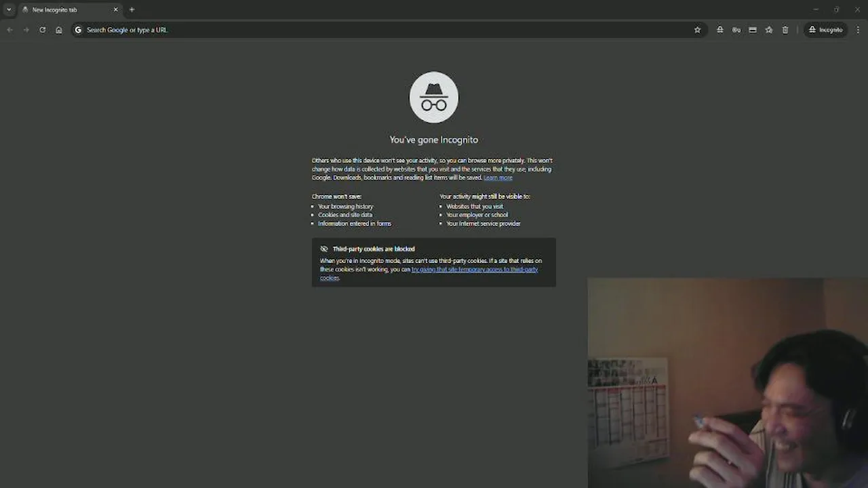Click 'Your employer or school' list item
This screenshot has height=488, width=868.
(477, 215)
